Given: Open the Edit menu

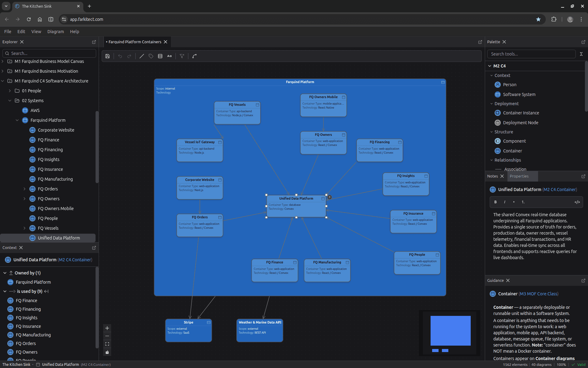Looking at the screenshot, I should pos(21,32).
